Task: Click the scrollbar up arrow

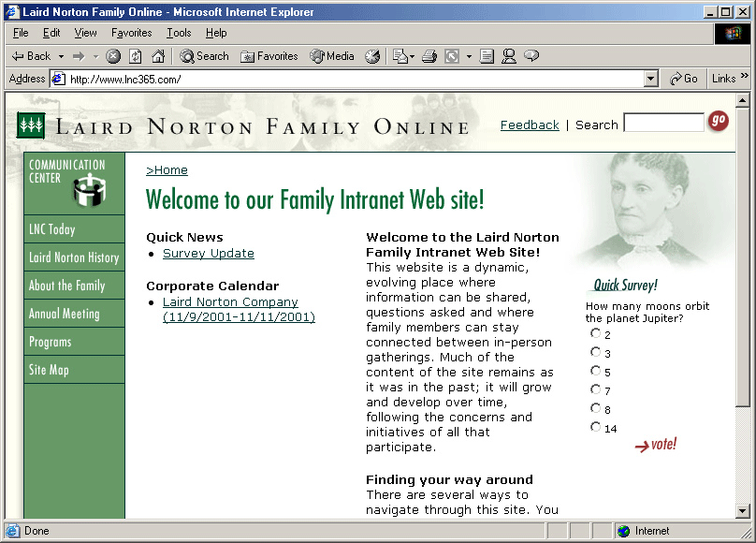Action: (742, 101)
